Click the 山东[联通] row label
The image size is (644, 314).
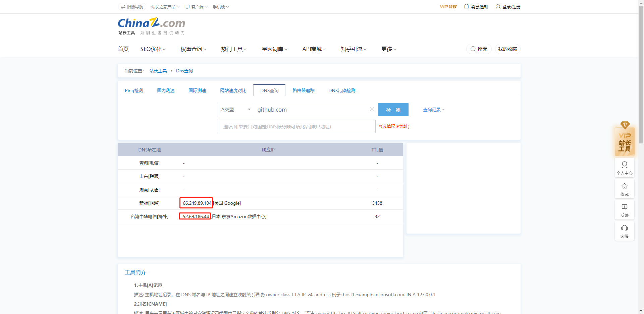pos(149,176)
